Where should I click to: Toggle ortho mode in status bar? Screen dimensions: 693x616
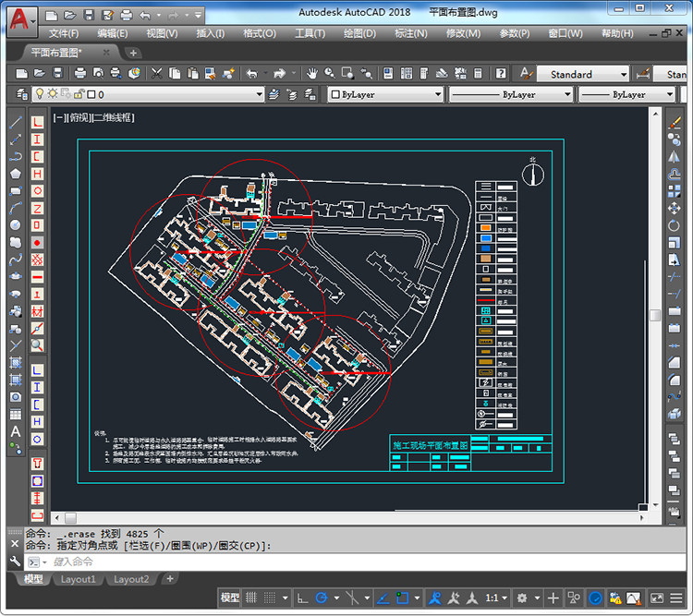(x=302, y=598)
